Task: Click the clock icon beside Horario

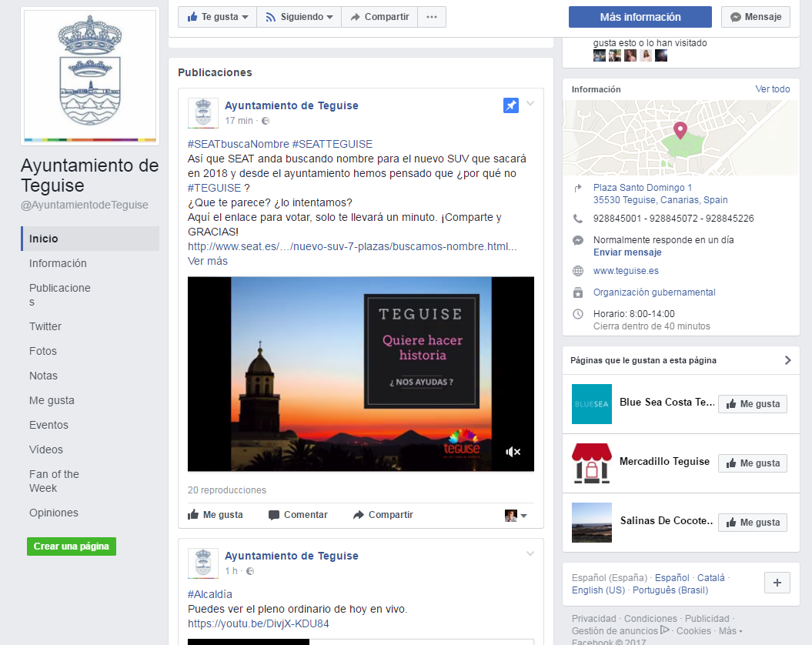Action: 578,314
